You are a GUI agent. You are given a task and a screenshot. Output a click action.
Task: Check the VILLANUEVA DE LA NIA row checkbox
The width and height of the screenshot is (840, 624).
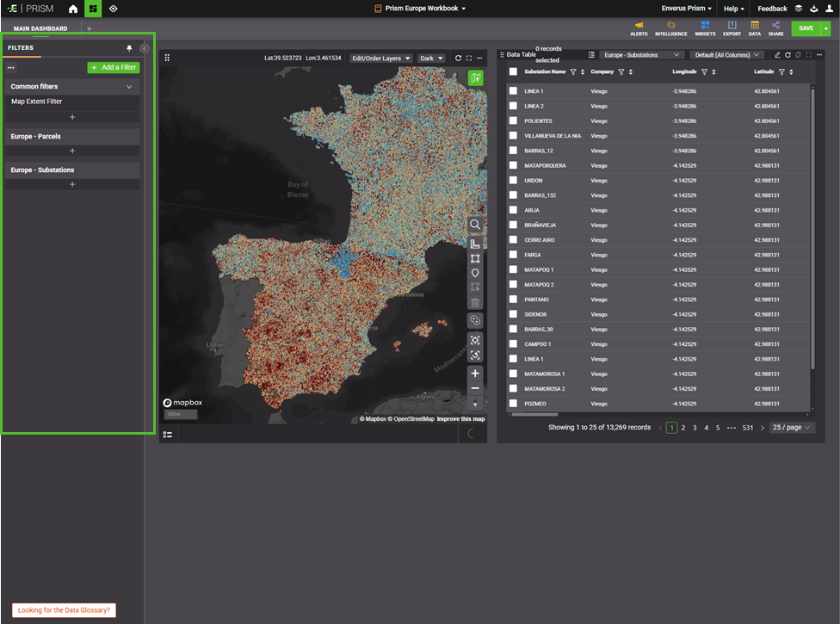click(x=513, y=136)
